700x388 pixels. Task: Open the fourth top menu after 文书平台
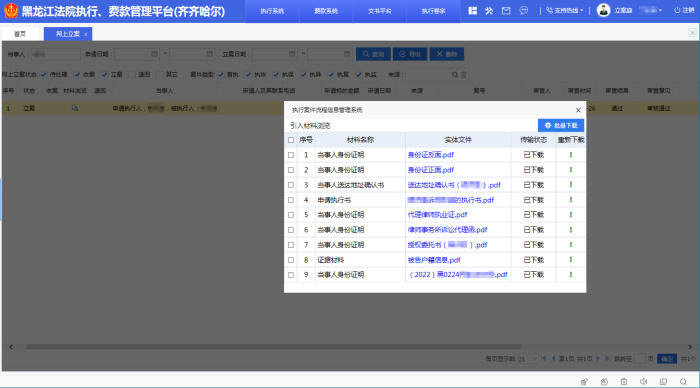coord(433,11)
